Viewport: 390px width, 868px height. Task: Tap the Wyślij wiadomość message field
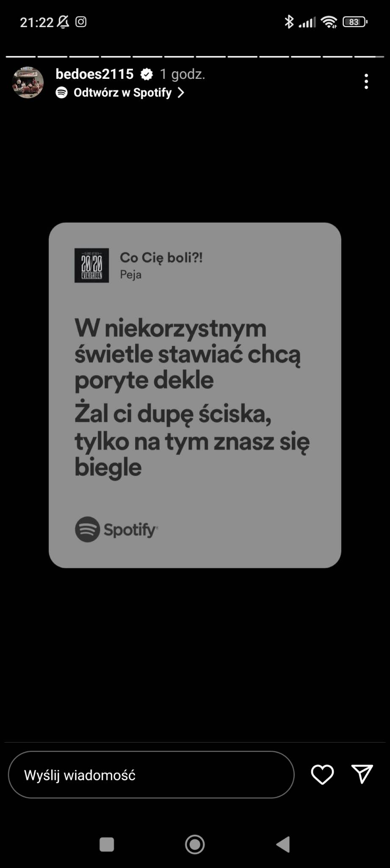click(151, 775)
